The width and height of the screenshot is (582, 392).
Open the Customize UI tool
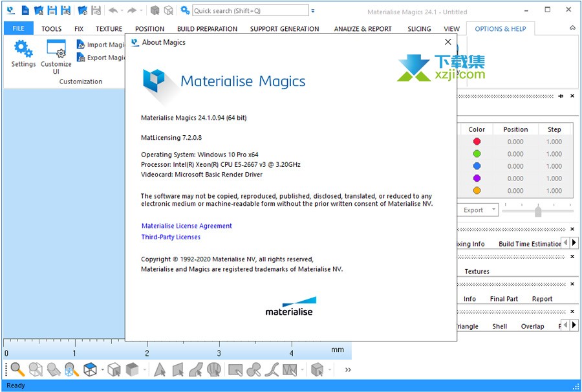[56, 57]
